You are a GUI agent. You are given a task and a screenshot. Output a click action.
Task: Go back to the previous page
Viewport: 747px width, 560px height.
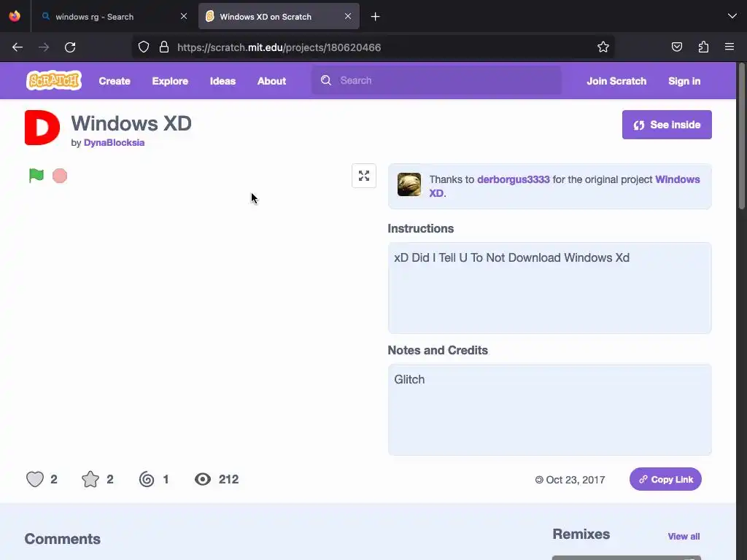pos(18,47)
